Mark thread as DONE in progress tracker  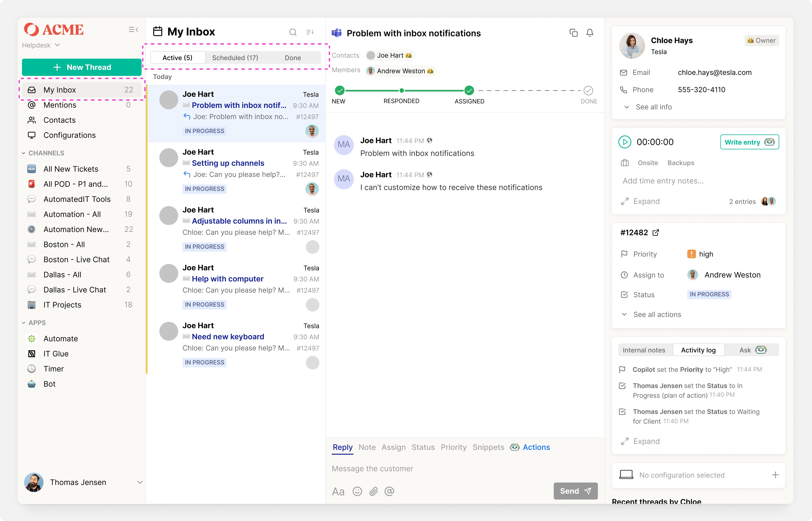click(588, 91)
